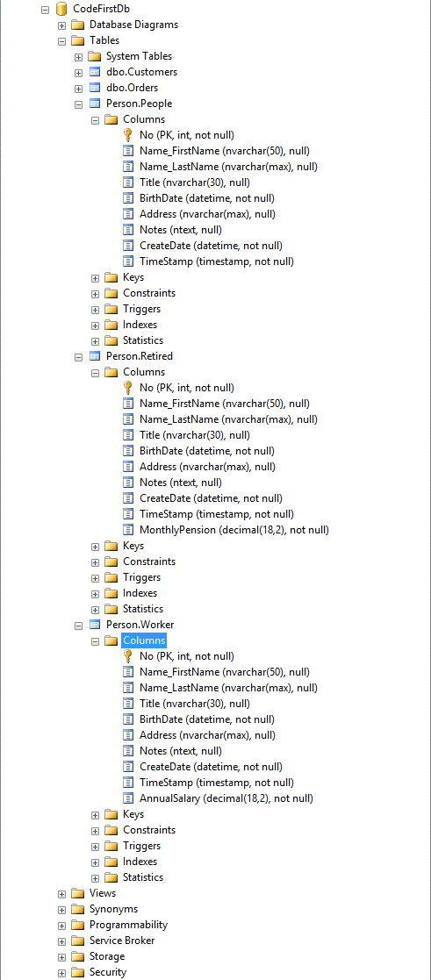This screenshot has height=980, width=431.
Task: Collapse the Person.People table node
Action: (79, 104)
